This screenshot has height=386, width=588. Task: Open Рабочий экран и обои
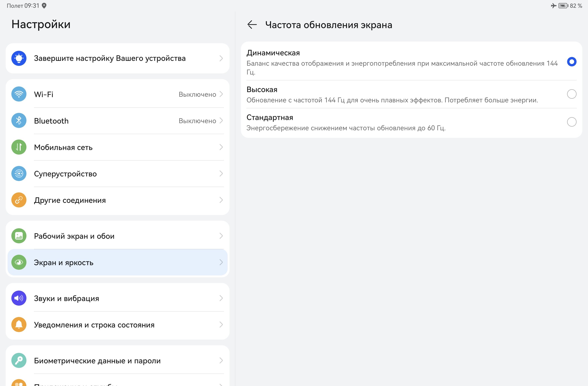tap(118, 236)
